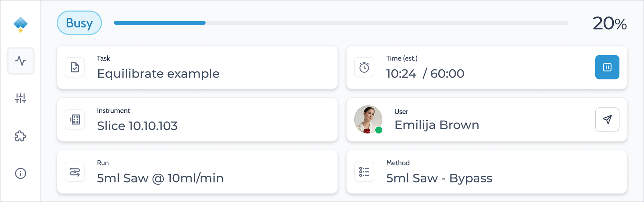Click the blue diamond app logo

click(20, 24)
